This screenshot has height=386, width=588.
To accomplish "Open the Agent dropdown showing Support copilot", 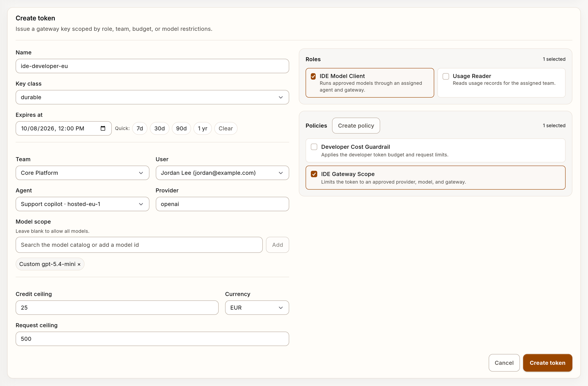I will tap(82, 204).
